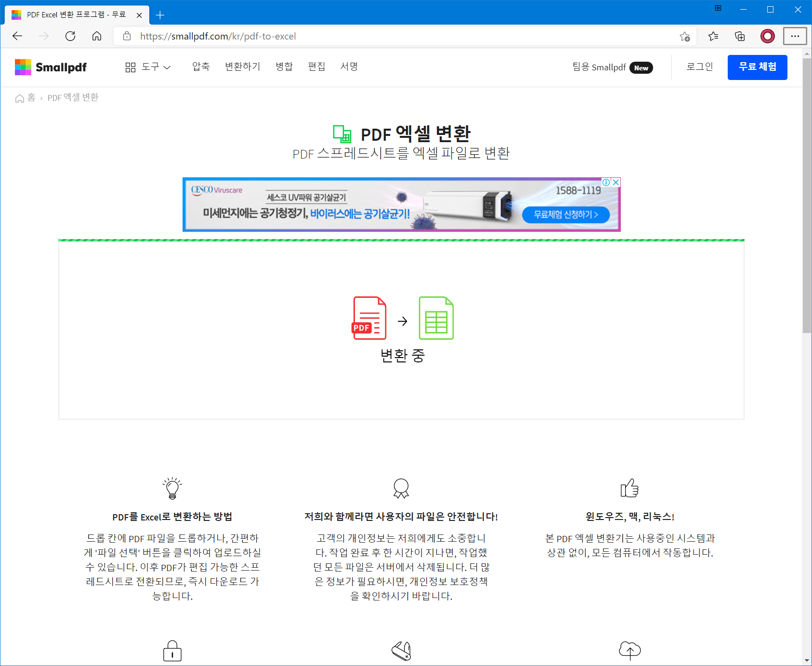This screenshot has height=666, width=812.
Task: Click the green conversion progress bar
Action: click(x=401, y=240)
